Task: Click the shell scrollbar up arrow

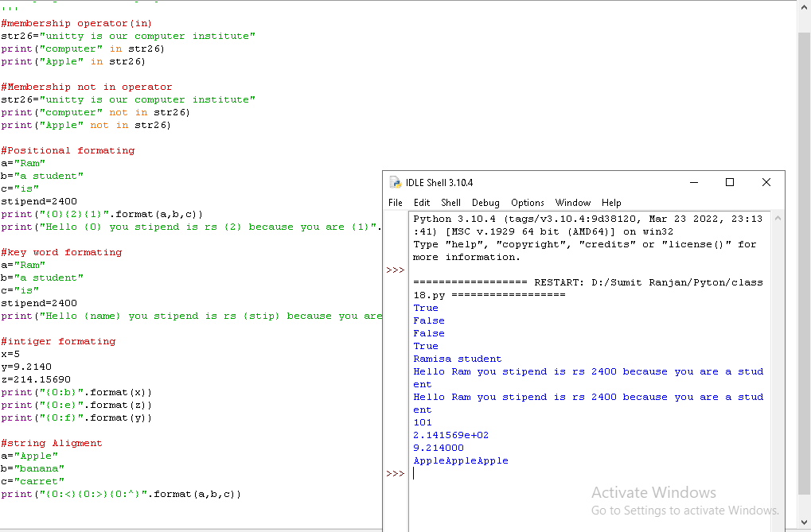Action: (778, 217)
